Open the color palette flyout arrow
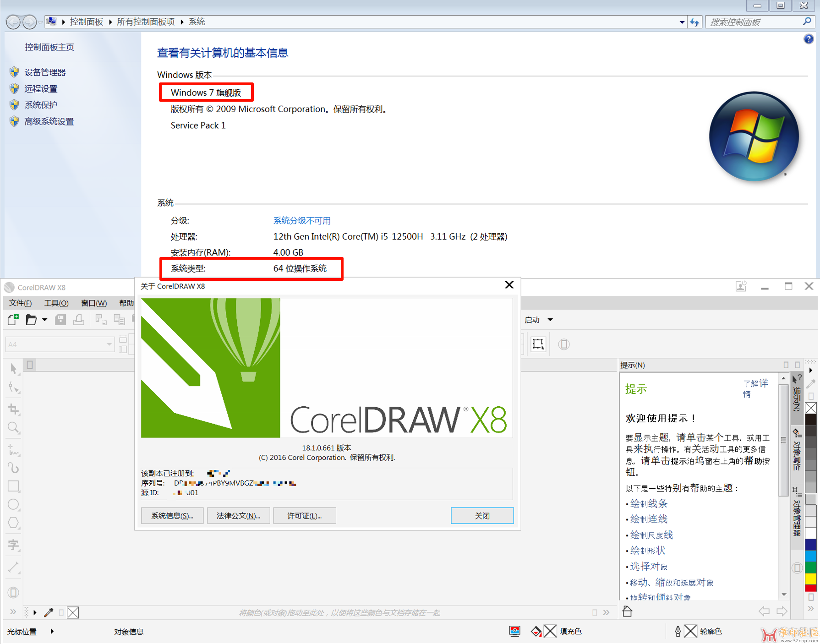820x644 pixels. pos(811,370)
